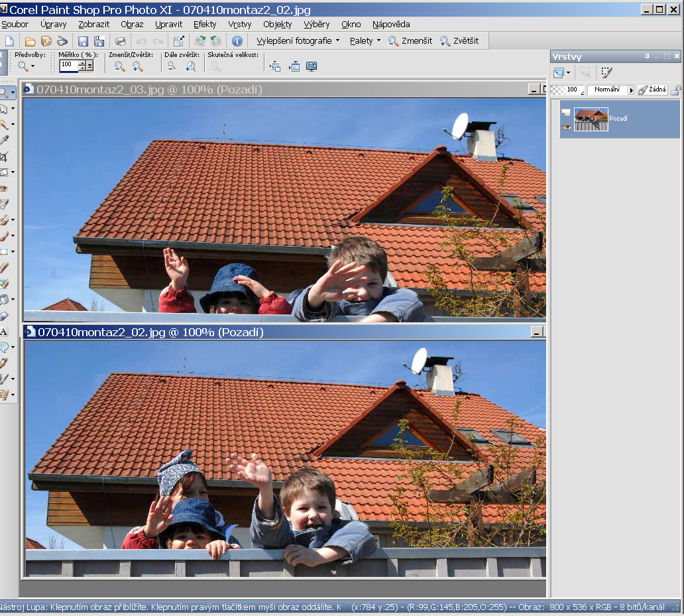The width and height of the screenshot is (684, 616).
Task: Select the Text tool
Action: point(4,332)
